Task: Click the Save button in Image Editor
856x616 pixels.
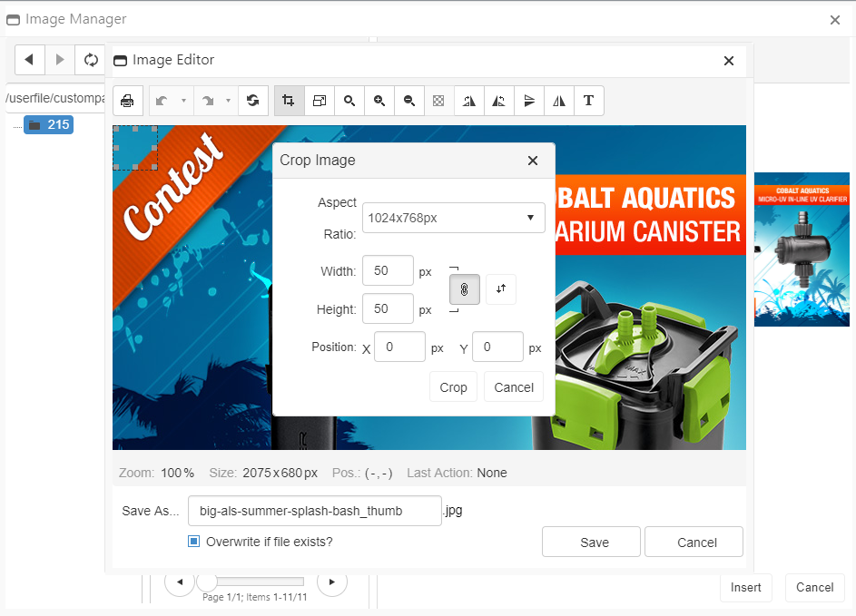Action: pos(591,542)
